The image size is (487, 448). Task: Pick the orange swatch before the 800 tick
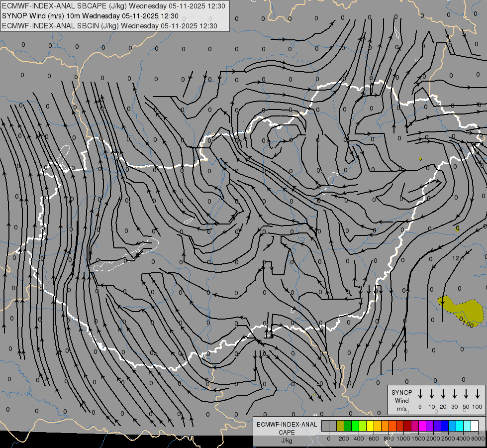click(x=385, y=426)
